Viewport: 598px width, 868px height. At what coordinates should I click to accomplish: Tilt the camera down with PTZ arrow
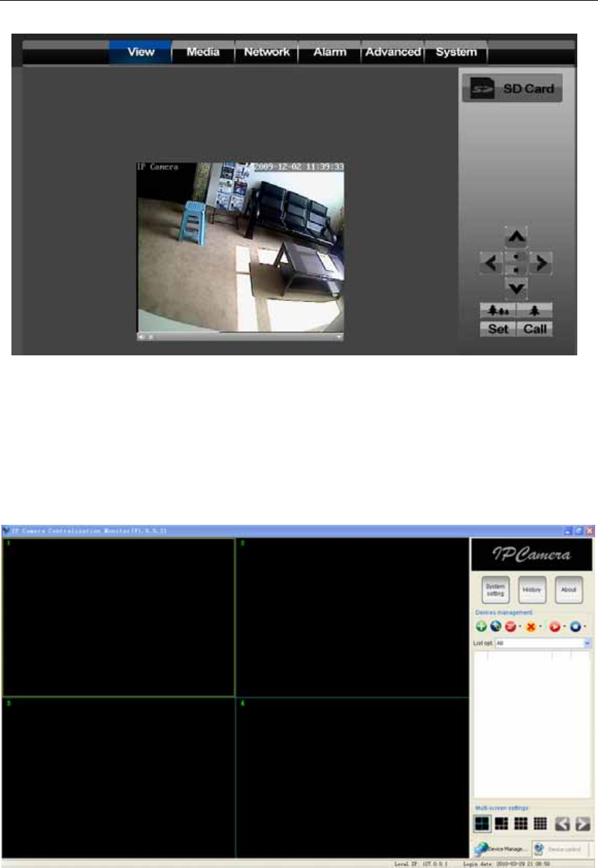click(517, 289)
